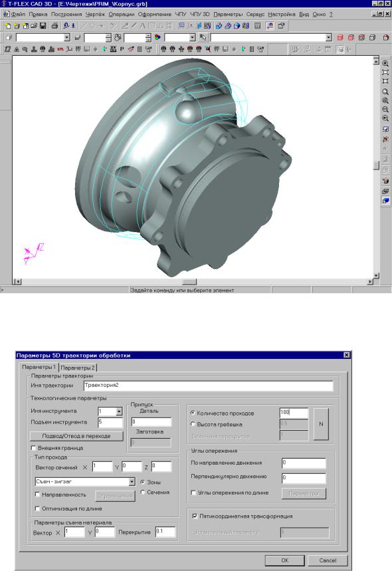
Task: Click the По направлению движения angle field
Action: [304, 463]
